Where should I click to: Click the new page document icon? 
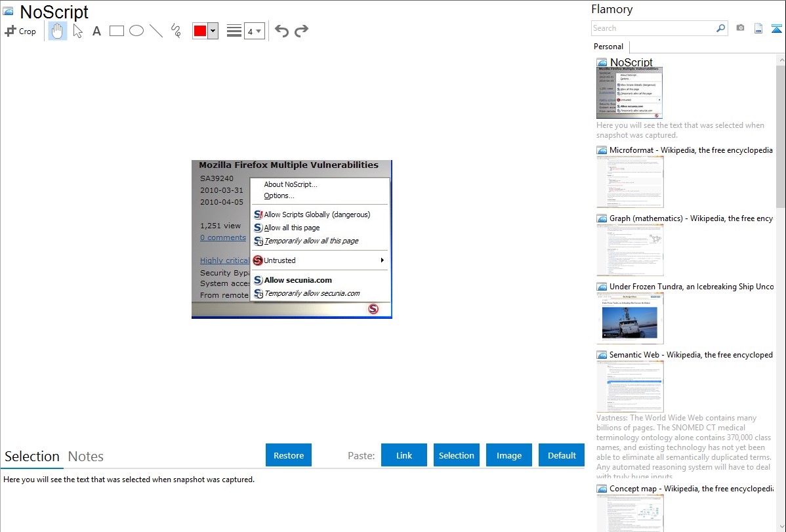pos(758,28)
